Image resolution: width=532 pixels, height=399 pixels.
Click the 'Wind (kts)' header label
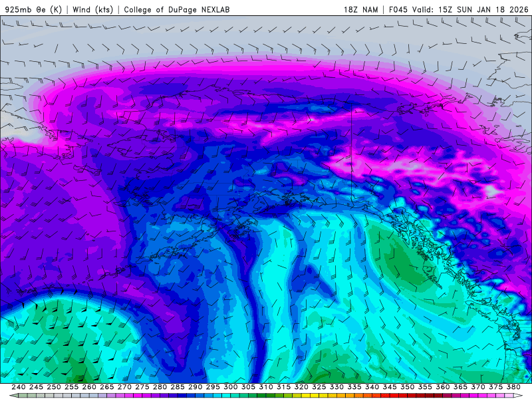[x=93, y=9]
